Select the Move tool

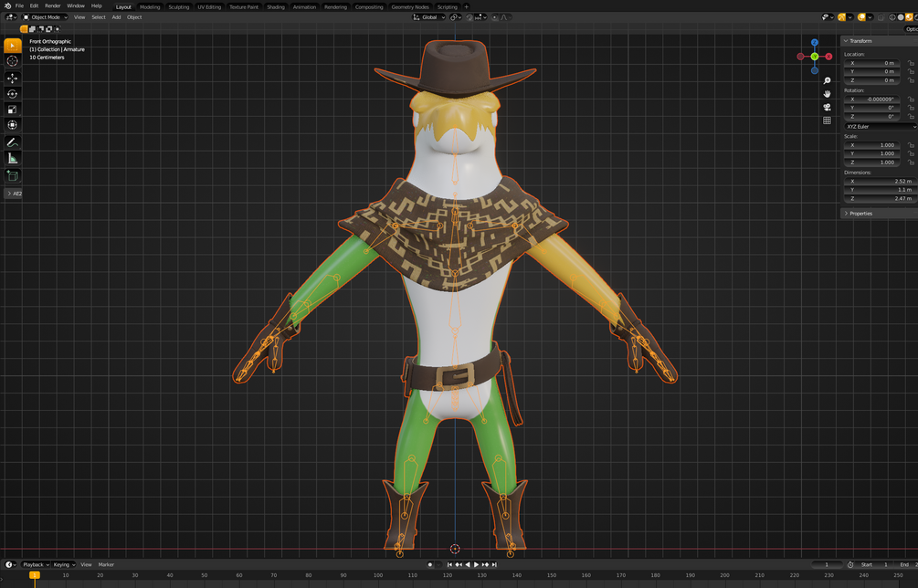point(12,78)
